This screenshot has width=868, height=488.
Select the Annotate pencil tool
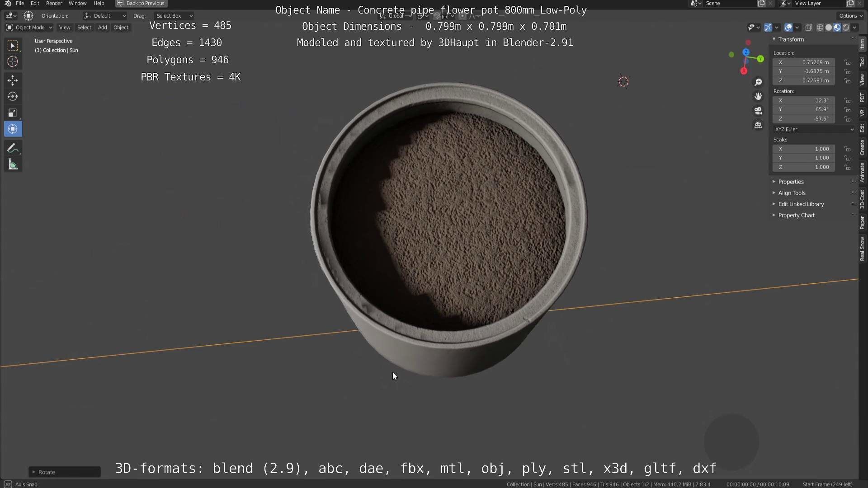(x=13, y=149)
